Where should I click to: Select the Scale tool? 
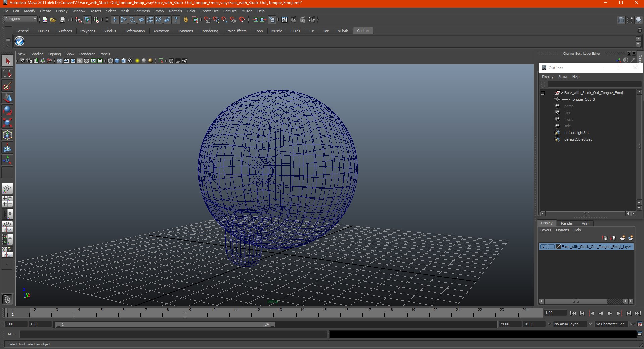7,123
